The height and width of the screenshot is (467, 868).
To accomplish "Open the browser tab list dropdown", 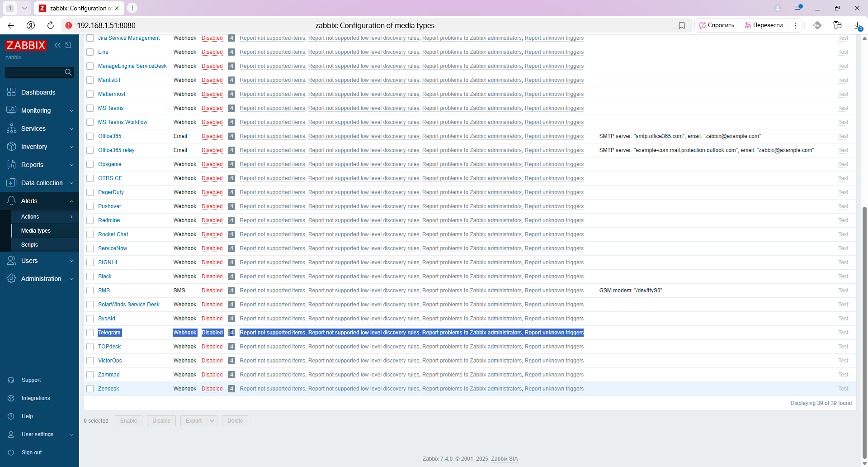I will pyautogui.click(x=24, y=8).
